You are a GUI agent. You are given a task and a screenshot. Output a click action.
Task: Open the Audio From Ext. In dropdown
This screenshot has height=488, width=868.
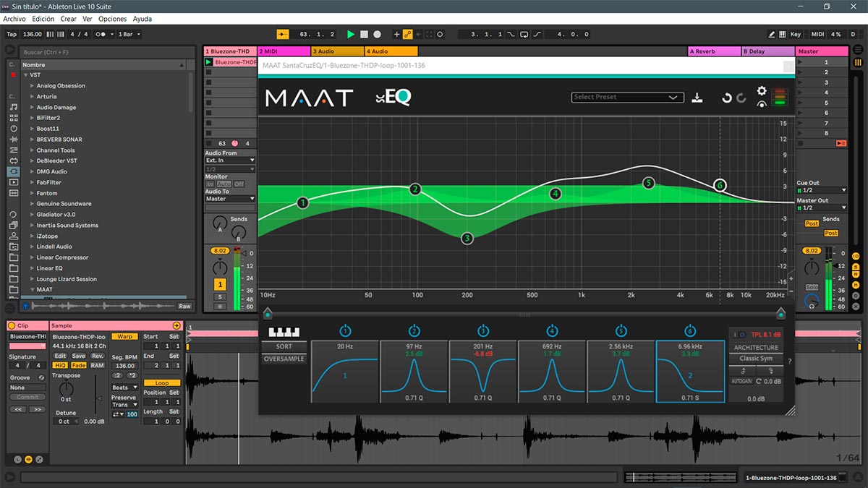230,160
